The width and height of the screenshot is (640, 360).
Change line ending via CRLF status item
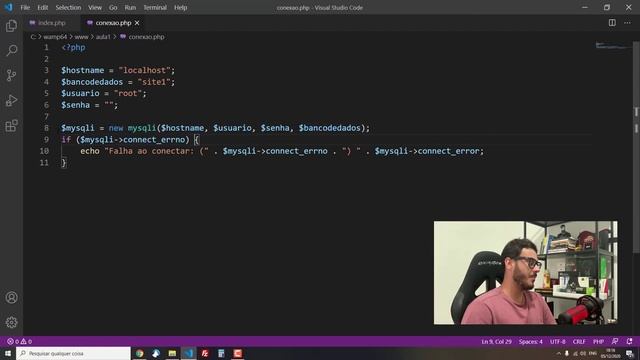click(x=579, y=341)
